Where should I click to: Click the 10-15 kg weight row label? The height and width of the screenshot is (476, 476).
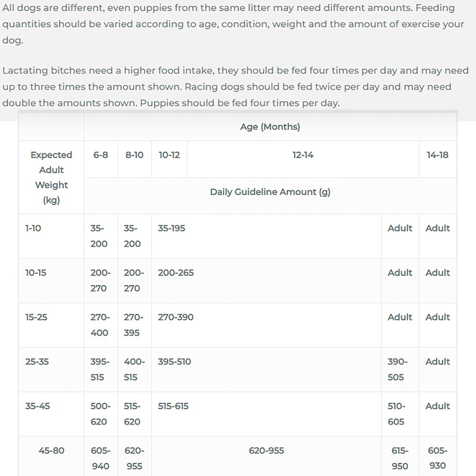tap(36, 273)
